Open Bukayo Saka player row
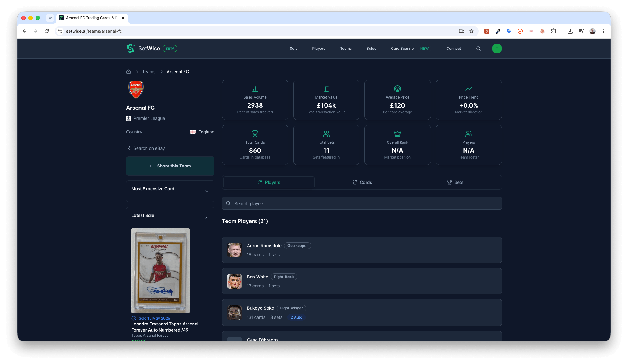This screenshot has width=628, height=364. (362, 312)
